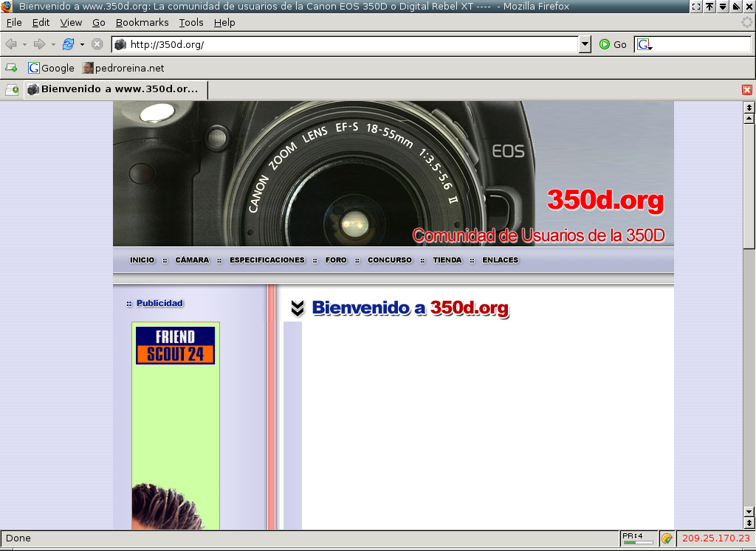Click the green Go button

pos(613,44)
